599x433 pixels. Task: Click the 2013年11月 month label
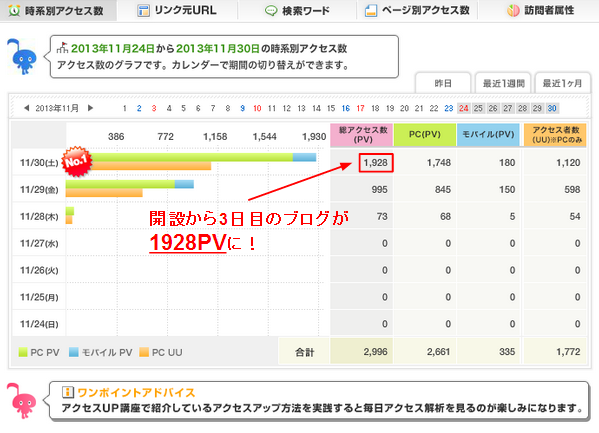57,108
